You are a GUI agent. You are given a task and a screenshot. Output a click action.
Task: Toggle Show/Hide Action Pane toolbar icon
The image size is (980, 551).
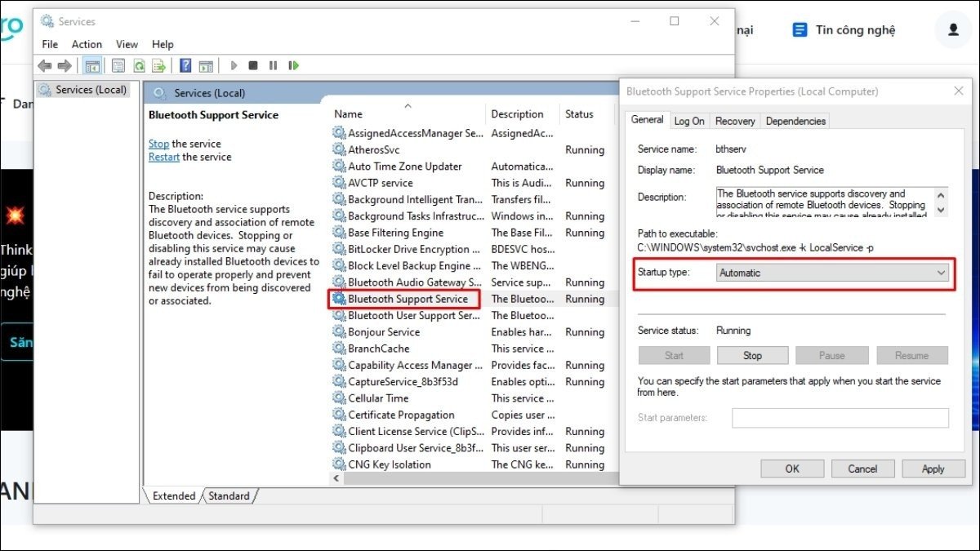coord(206,66)
